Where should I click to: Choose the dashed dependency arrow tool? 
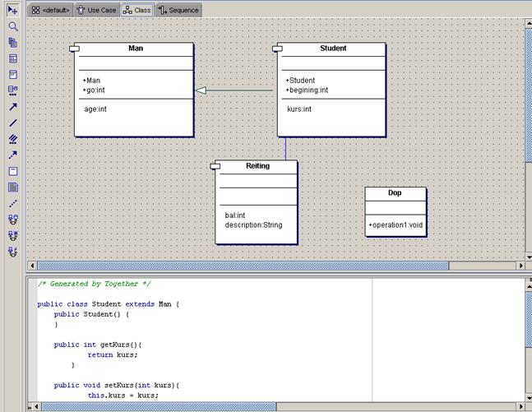click(x=12, y=155)
